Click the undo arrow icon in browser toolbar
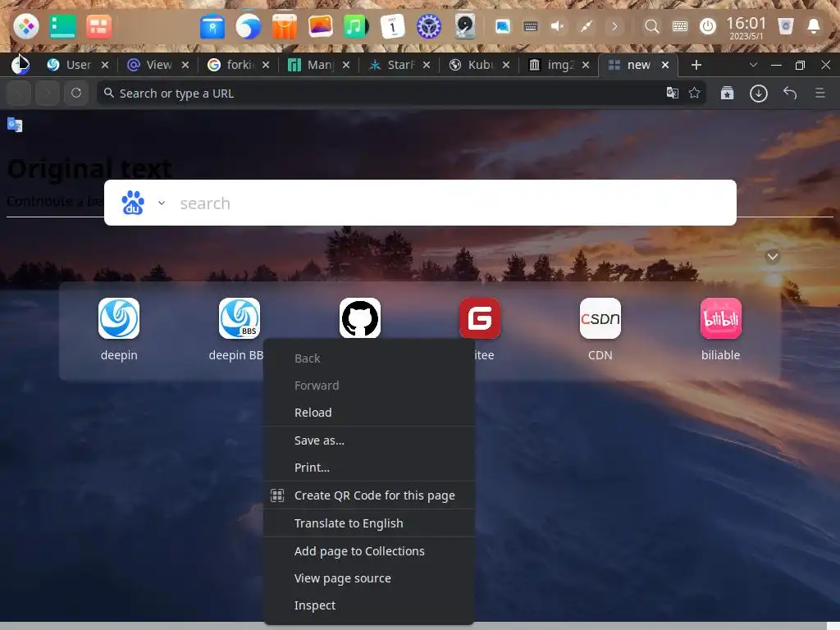 790,93
